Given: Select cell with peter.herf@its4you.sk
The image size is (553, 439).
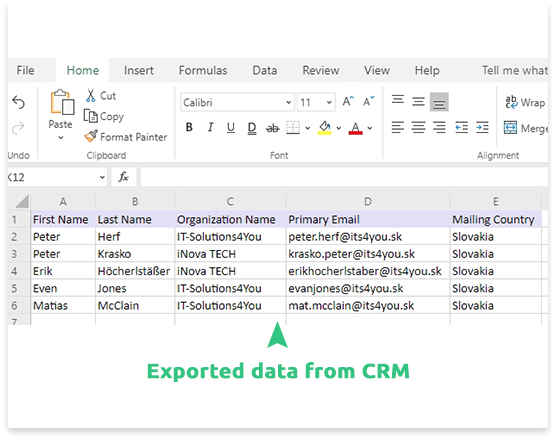Looking at the screenshot, I should coord(368,237).
